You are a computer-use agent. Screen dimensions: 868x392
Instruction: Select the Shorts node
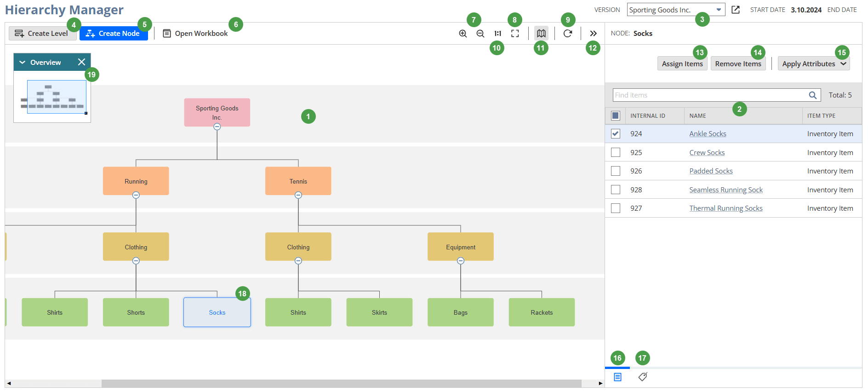[136, 312]
